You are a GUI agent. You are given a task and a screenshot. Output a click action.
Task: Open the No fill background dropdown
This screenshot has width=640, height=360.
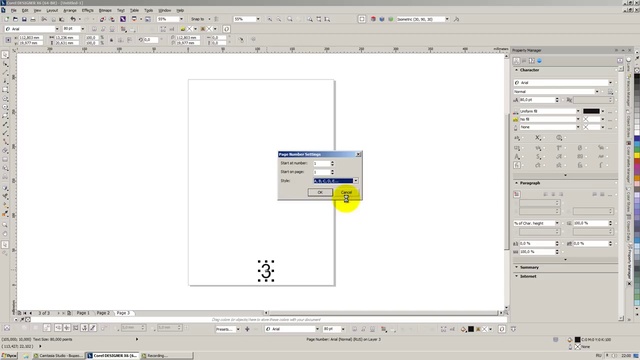point(578,119)
